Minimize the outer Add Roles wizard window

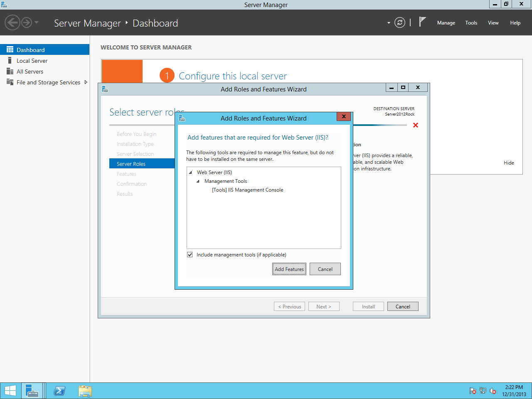point(392,87)
